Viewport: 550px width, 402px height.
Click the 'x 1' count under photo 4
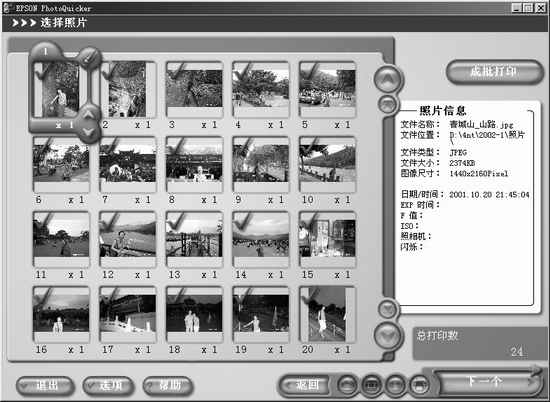pos(276,125)
